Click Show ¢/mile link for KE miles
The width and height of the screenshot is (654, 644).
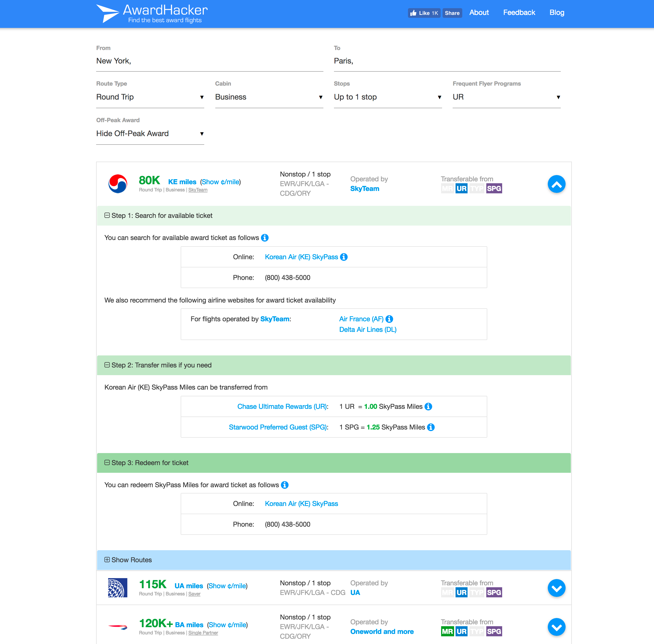pos(220,182)
